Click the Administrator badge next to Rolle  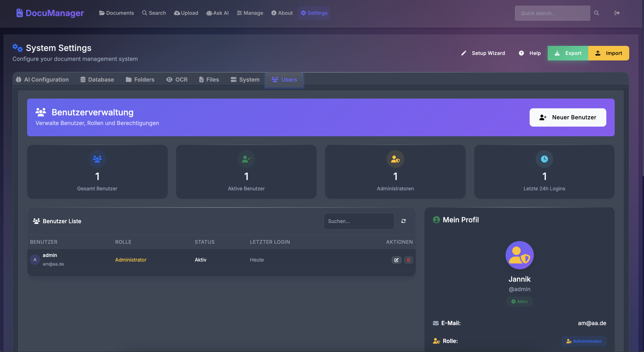tap(584, 341)
